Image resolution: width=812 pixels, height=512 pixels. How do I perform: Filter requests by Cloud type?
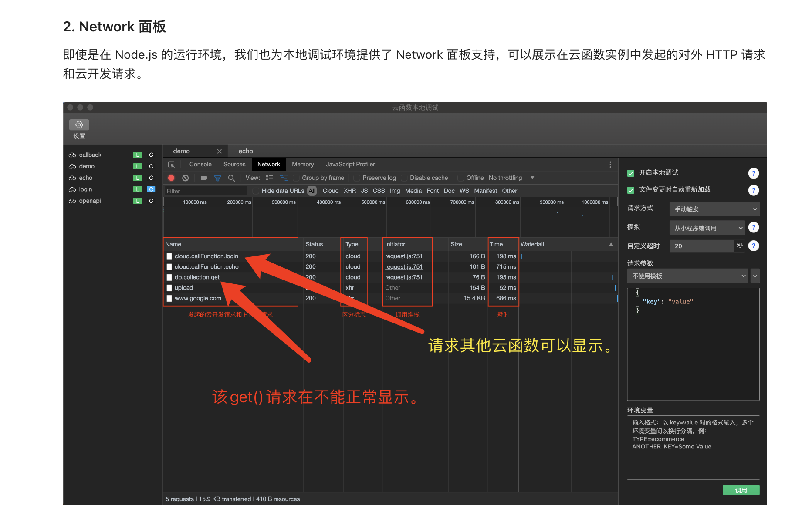pyautogui.click(x=331, y=191)
